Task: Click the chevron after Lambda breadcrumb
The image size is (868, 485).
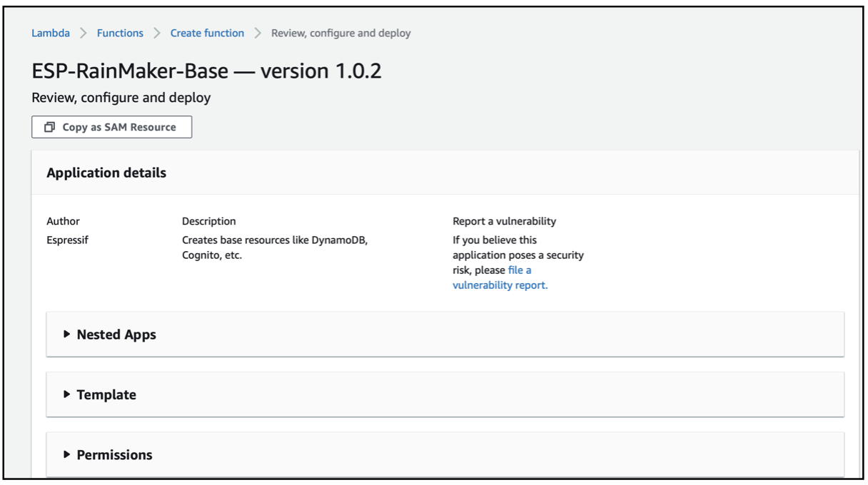Action: pos(84,33)
